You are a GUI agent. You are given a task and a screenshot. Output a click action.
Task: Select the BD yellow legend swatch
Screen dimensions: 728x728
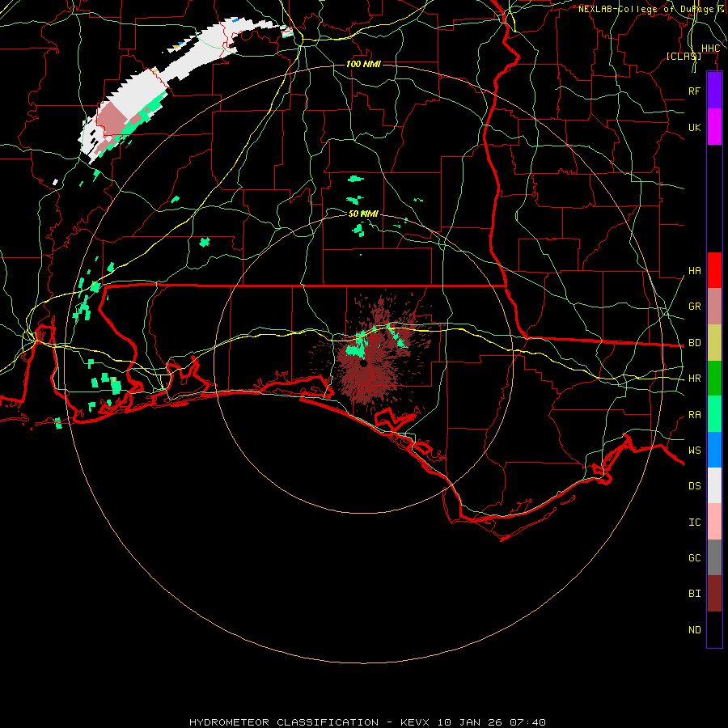(714, 342)
